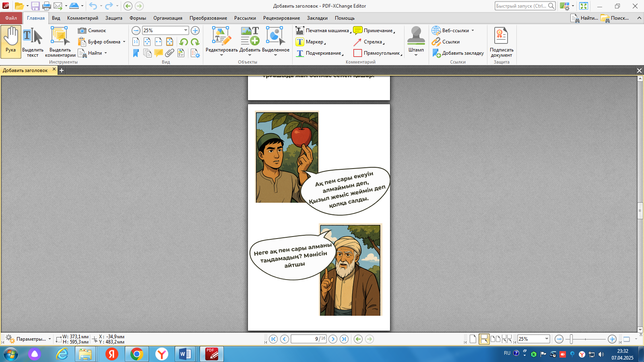Go to the next page arrow

(333, 339)
